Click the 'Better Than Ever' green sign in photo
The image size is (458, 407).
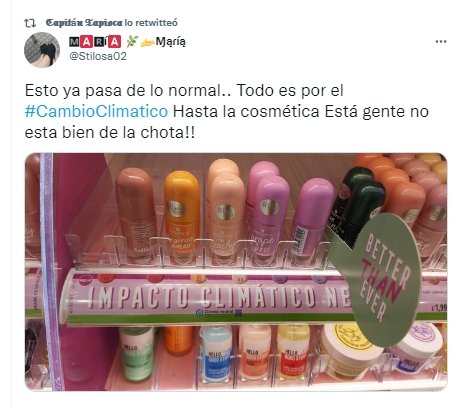[383, 278]
